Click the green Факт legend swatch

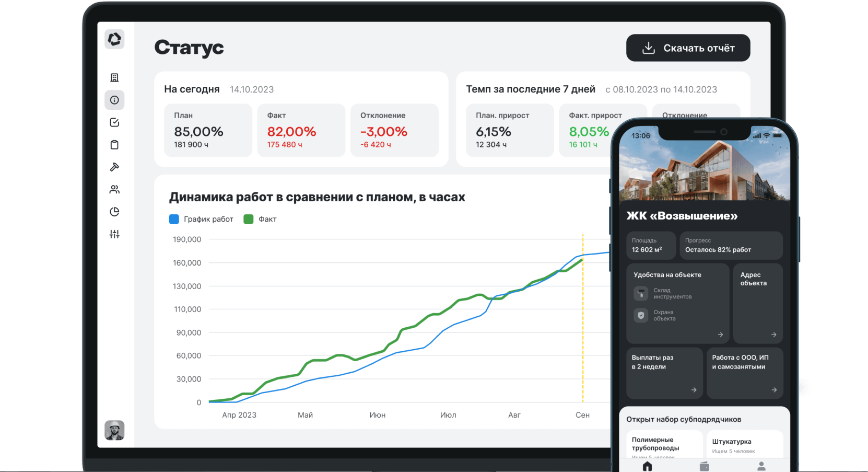(249, 219)
